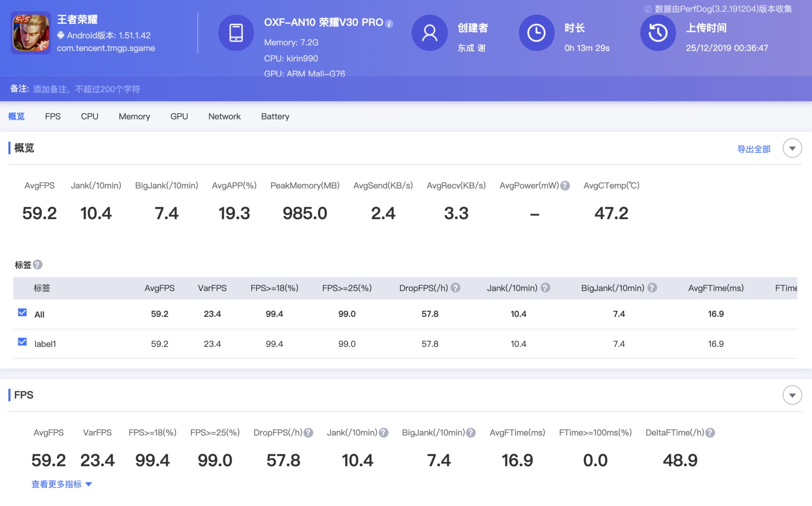
Task: Click the DeltaFTime value 48.9
Action: pos(680,460)
